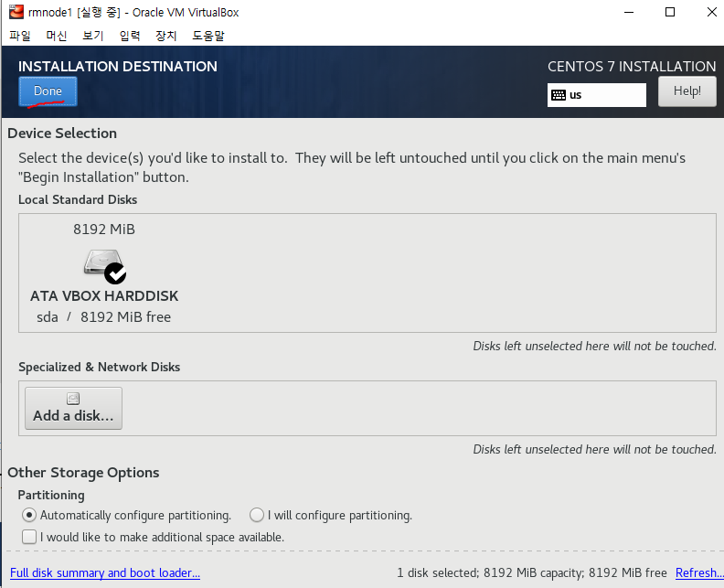
Task: Click the VirtualBox window title icon
Action: 16,12
